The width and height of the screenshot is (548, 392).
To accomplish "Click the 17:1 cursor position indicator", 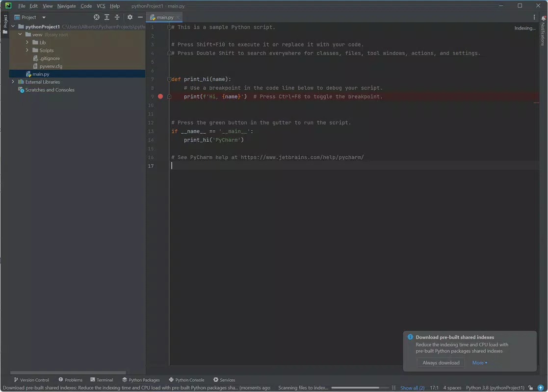I will pos(434,388).
